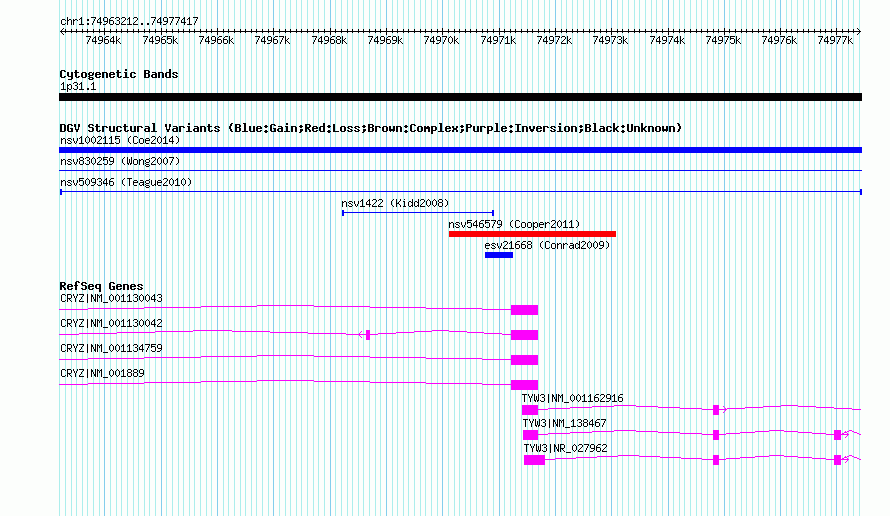
Task: Open the RefSeq Genes track title
Action: [101, 286]
